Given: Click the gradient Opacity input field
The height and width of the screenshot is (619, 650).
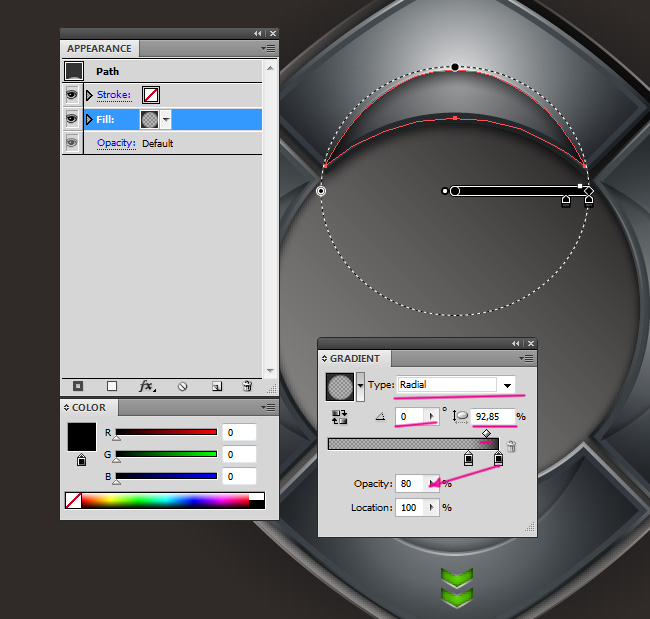Looking at the screenshot, I should coord(410,483).
